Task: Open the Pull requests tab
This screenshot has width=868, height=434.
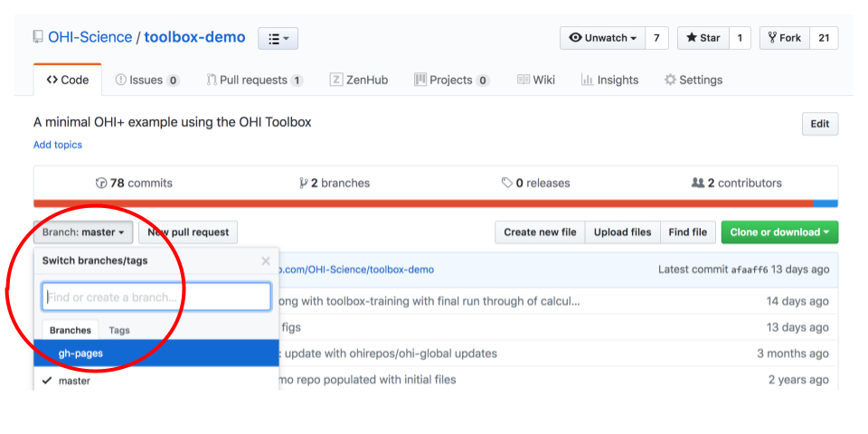Action: pos(255,80)
